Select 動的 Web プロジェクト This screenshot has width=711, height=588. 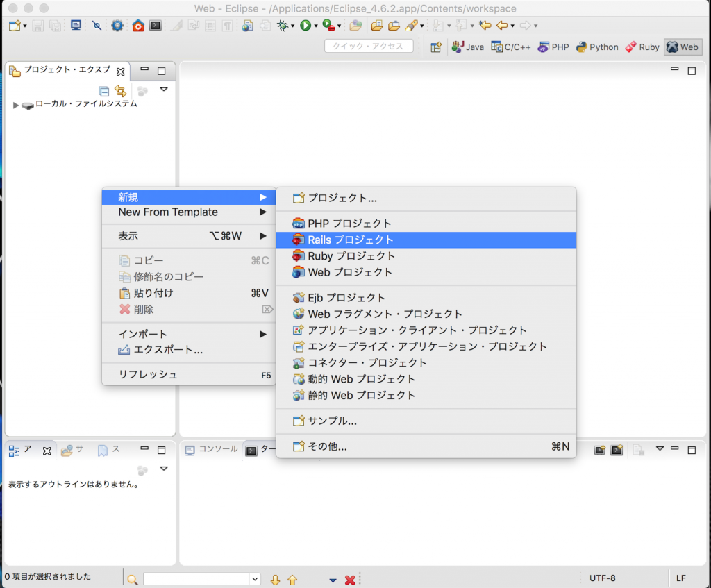coord(426,380)
